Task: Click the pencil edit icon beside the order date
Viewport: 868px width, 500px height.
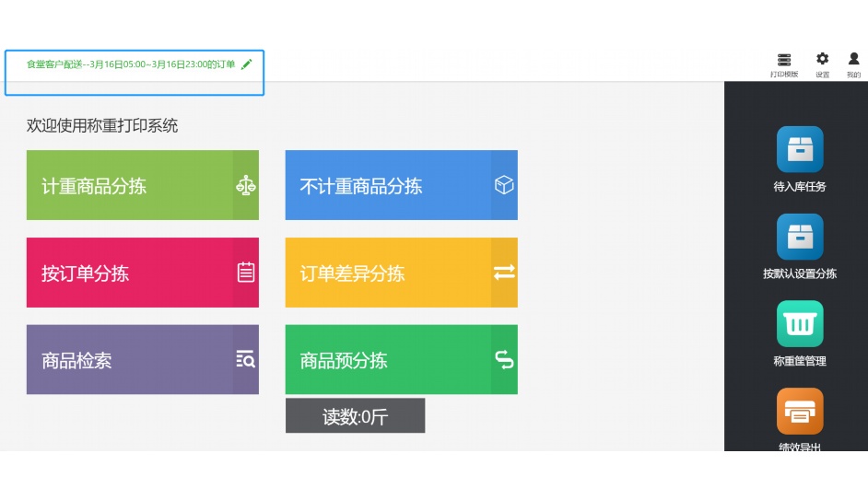Action: 246,64
